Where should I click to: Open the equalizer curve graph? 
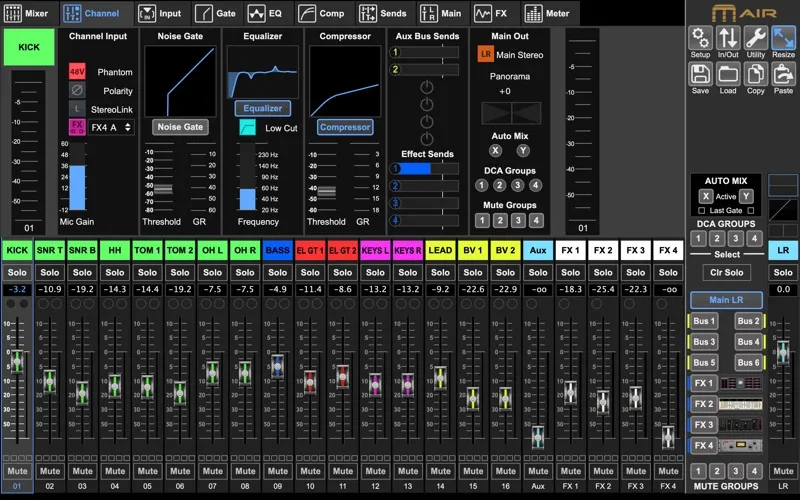263,72
